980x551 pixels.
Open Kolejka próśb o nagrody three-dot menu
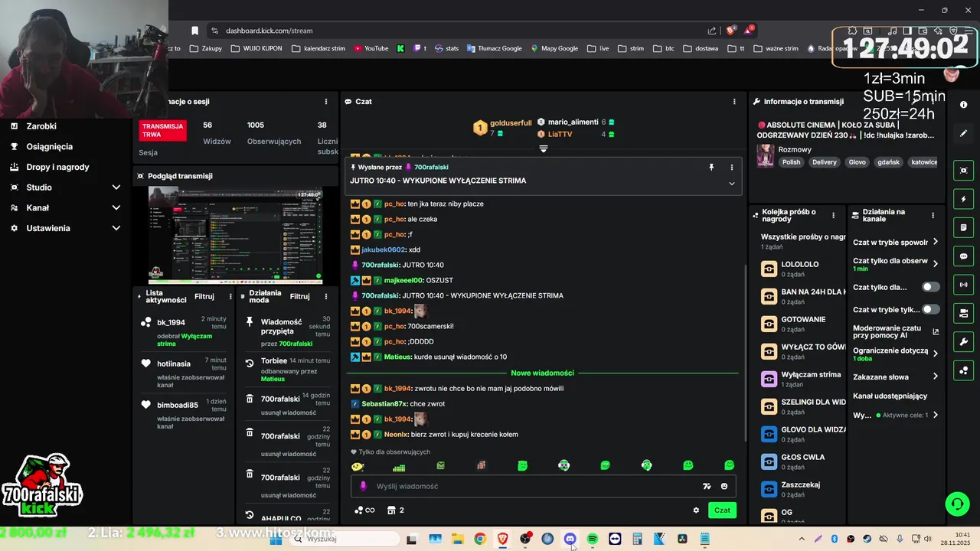(834, 215)
